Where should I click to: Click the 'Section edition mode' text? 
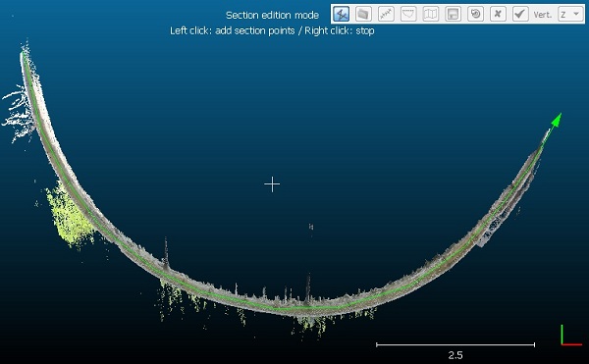(x=272, y=15)
